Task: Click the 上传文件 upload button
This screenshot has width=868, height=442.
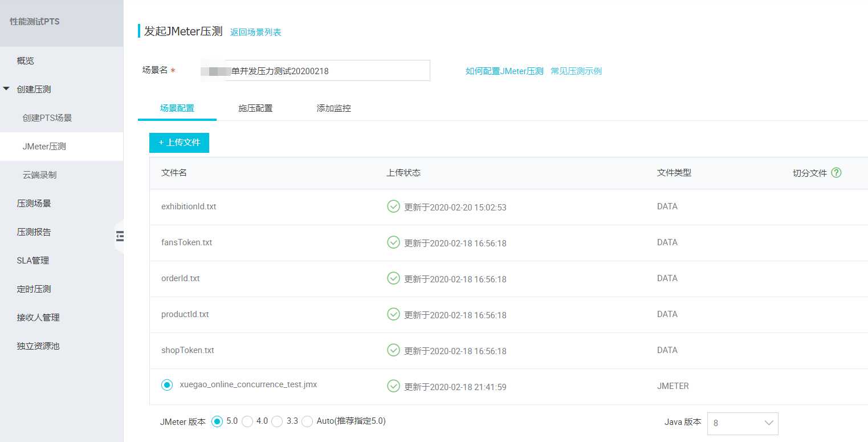Action: tap(179, 143)
